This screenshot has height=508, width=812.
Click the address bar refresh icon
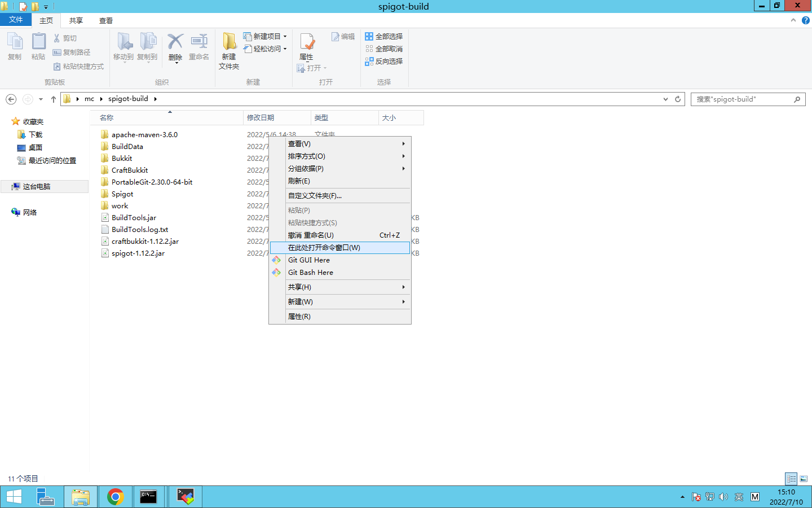pyautogui.click(x=678, y=99)
